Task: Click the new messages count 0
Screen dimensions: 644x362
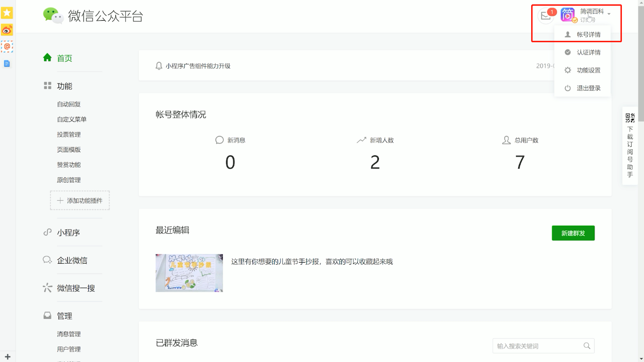Action: [230, 163]
